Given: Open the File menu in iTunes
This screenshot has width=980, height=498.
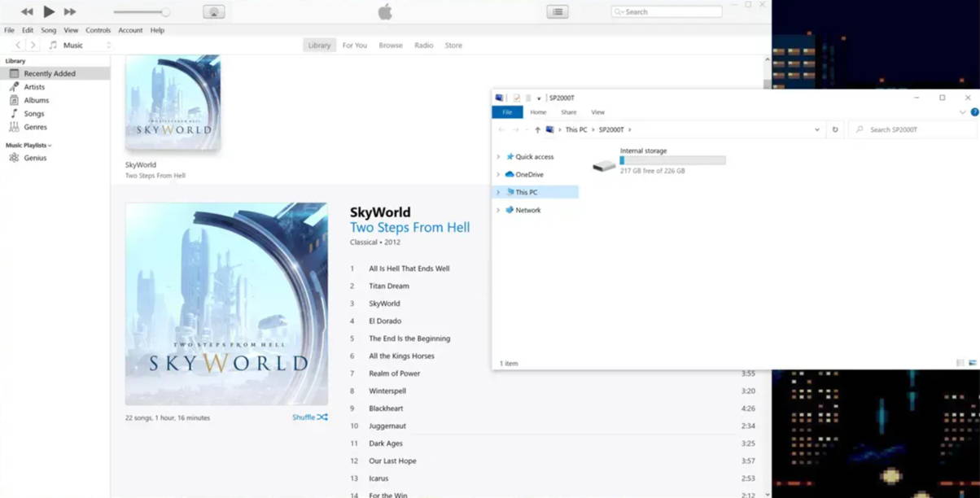Looking at the screenshot, I should (x=9, y=30).
